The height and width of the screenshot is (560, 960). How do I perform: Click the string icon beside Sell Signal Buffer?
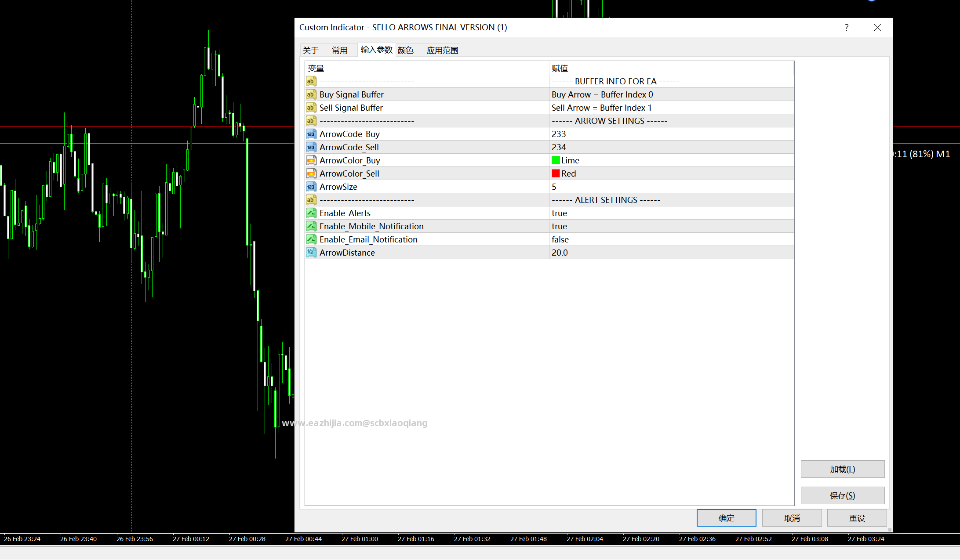pyautogui.click(x=311, y=108)
